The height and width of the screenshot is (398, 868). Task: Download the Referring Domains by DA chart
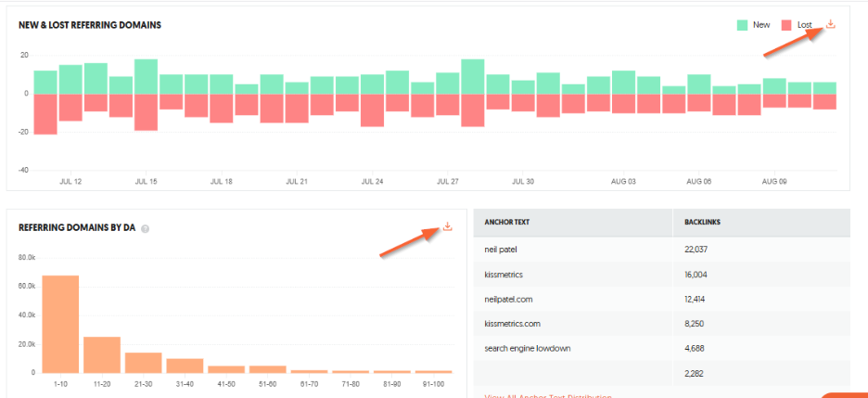pos(448,225)
